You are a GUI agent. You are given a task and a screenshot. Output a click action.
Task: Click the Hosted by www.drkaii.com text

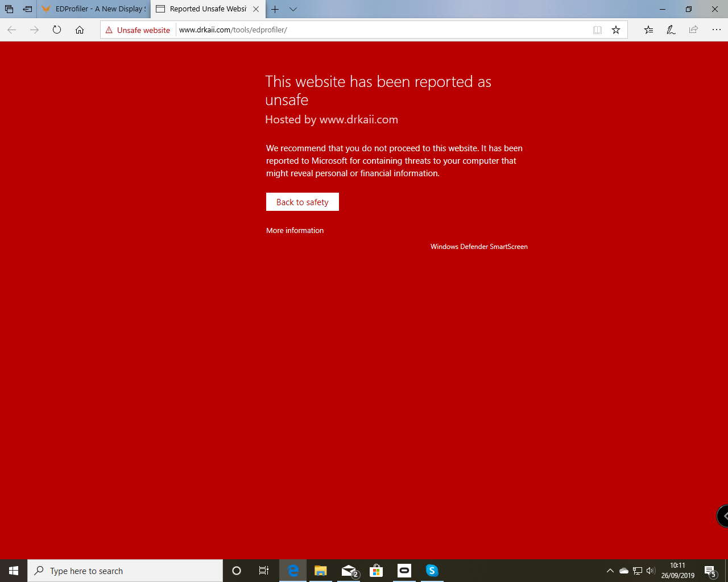pos(332,119)
